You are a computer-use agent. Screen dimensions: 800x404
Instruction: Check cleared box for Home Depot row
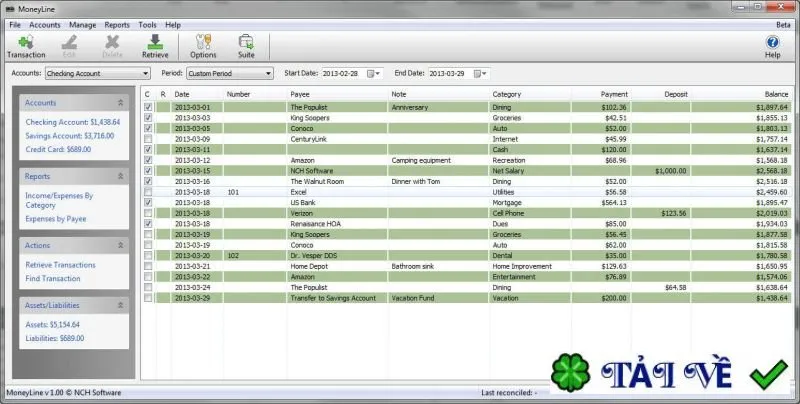[148, 266]
